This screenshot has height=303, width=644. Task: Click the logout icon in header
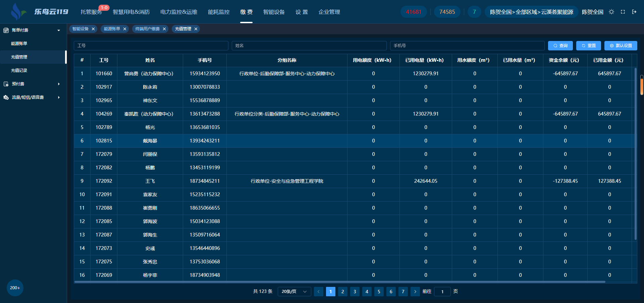pos(634,12)
